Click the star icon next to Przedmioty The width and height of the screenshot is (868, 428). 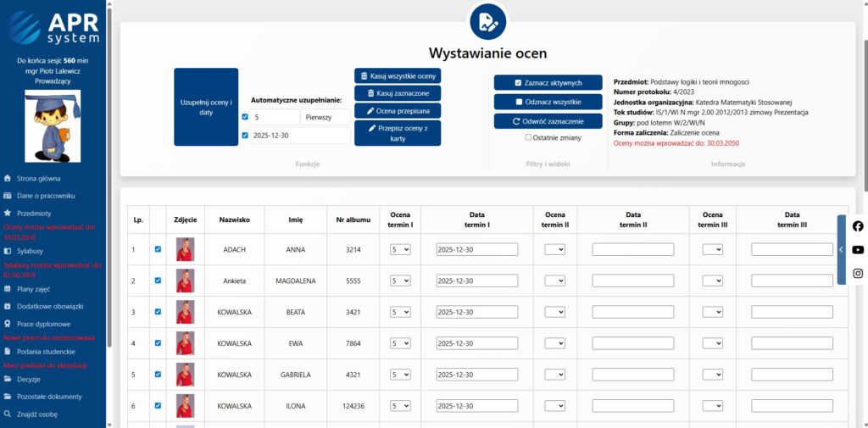pyautogui.click(x=8, y=214)
